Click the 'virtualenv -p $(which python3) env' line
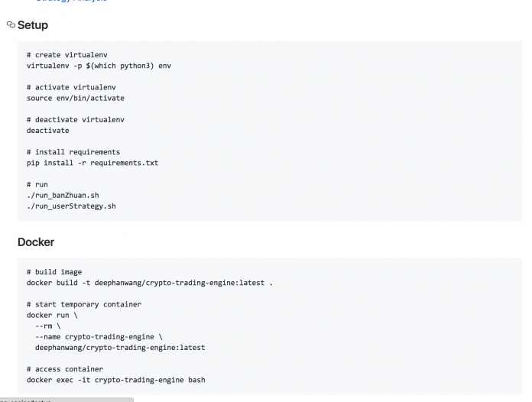The height and width of the screenshot is (402, 532). [x=99, y=66]
